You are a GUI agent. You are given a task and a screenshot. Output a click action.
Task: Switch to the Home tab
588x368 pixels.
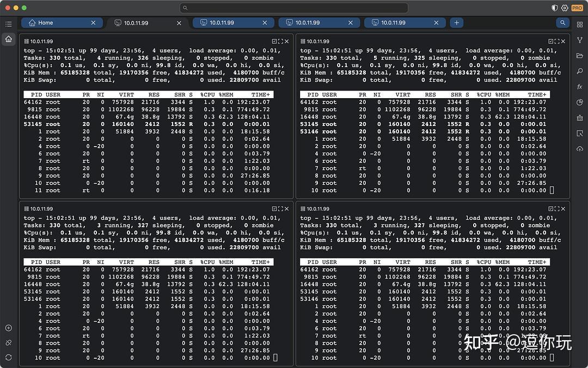pyautogui.click(x=62, y=23)
